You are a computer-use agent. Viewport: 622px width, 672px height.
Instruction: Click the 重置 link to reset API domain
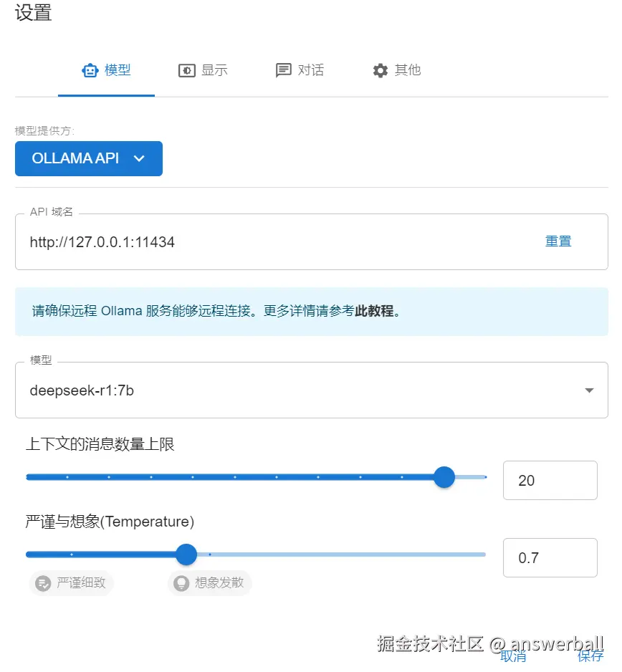click(x=558, y=241)
